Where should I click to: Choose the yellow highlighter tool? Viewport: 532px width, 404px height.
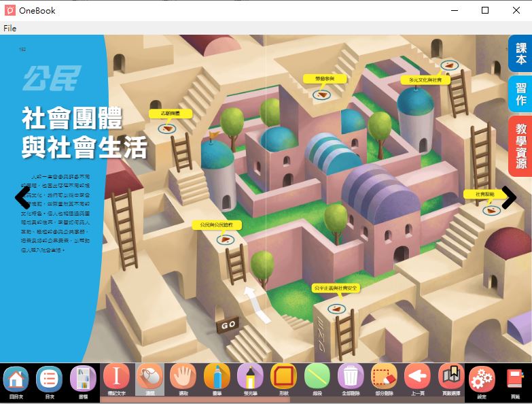click(x=250, y=377)
